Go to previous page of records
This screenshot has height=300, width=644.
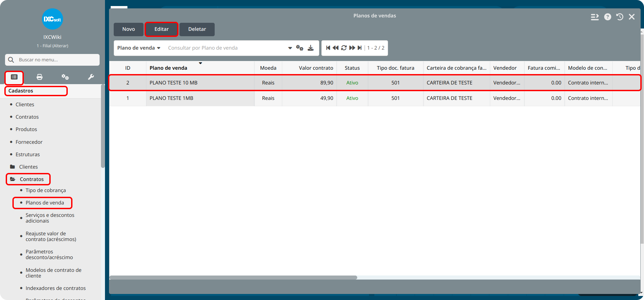[x=335, y=48]
